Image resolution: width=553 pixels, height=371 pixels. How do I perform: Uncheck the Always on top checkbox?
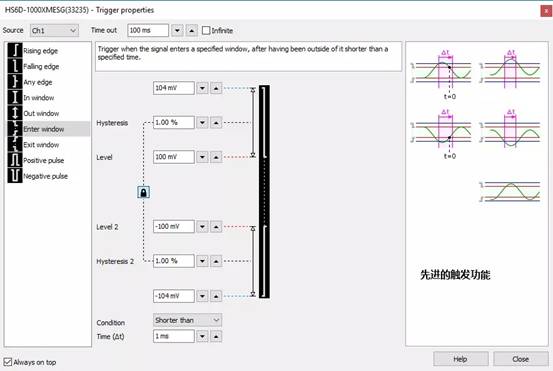click(8, 362)
